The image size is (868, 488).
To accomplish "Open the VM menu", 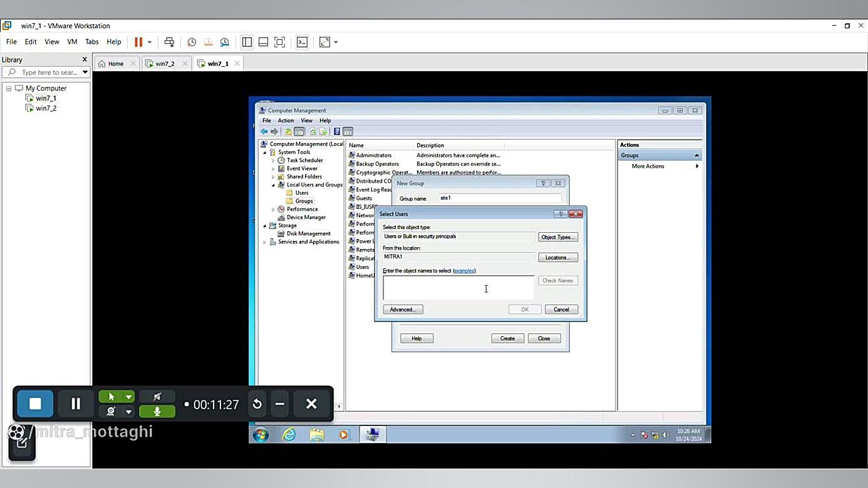I will (72, 42).
